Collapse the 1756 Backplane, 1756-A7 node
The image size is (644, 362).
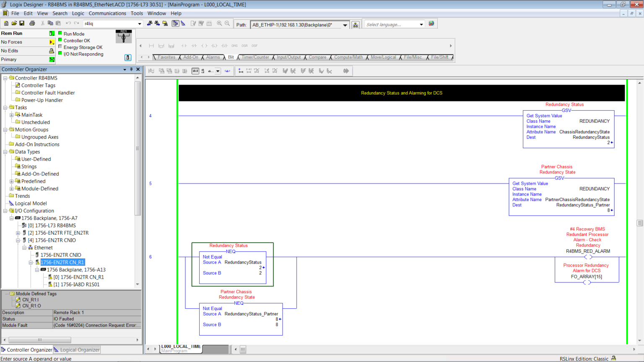coord(12,218)
